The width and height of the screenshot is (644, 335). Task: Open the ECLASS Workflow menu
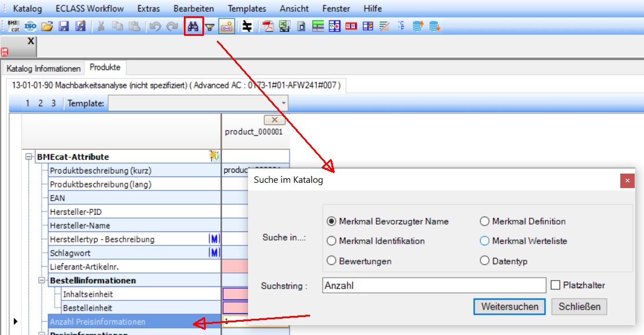pyautogui.click(x=90, y=9)
